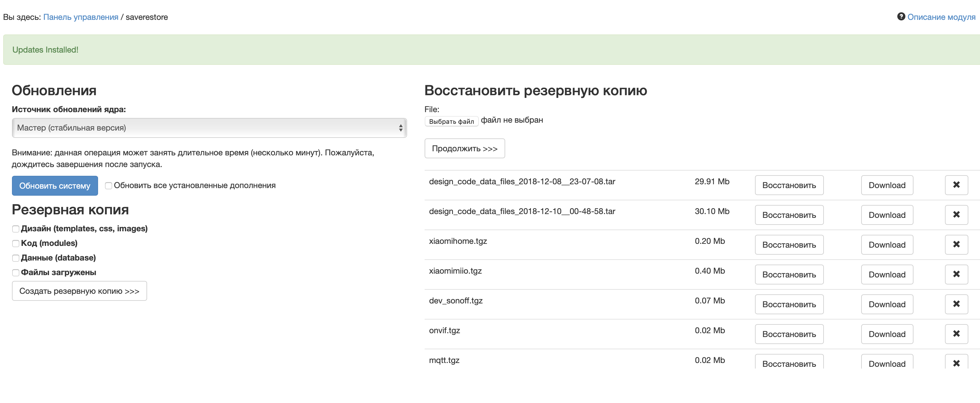Click the Обновить систему button
The width and height of the screenshot is (980, 403).
(x=55, y=185)
